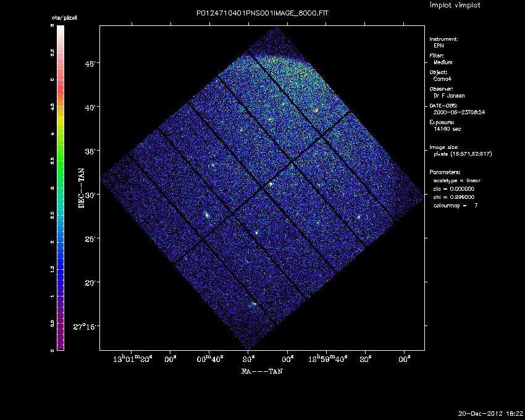Screen dimensions: 525x420
Task: Click the Instrument EPN entry
Action: (438, 46)
